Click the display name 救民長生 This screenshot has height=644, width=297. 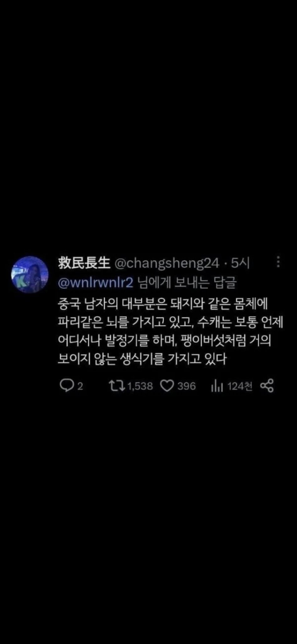tap(84, 263)
